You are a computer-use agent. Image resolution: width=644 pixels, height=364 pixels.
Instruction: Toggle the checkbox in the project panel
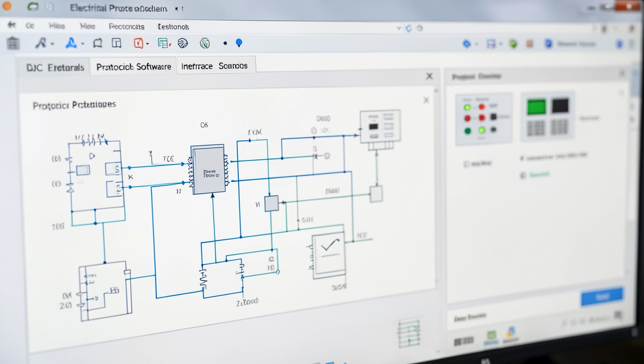click(x=466, y=164)
